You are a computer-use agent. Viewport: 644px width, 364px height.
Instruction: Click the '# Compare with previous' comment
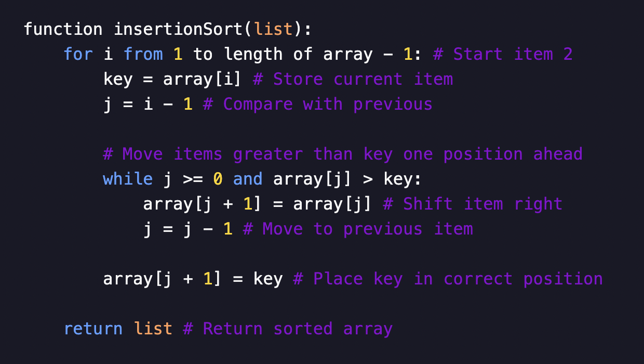pos(318,104)
